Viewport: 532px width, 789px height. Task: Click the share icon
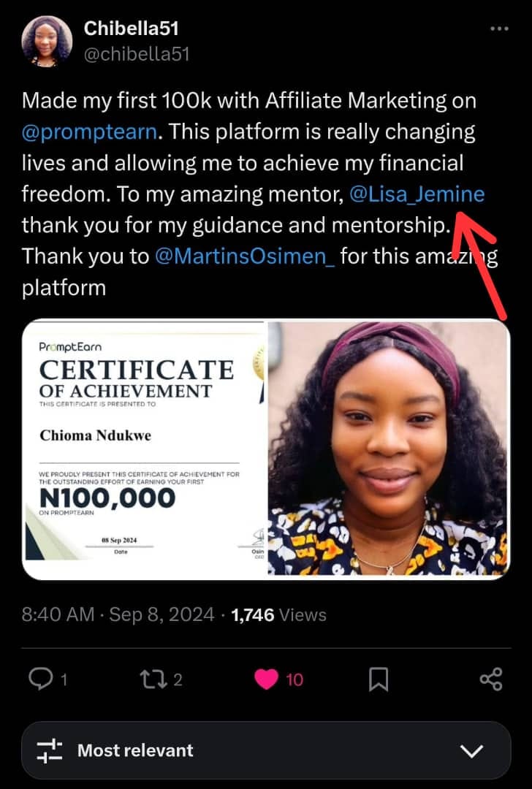[491, 679]
